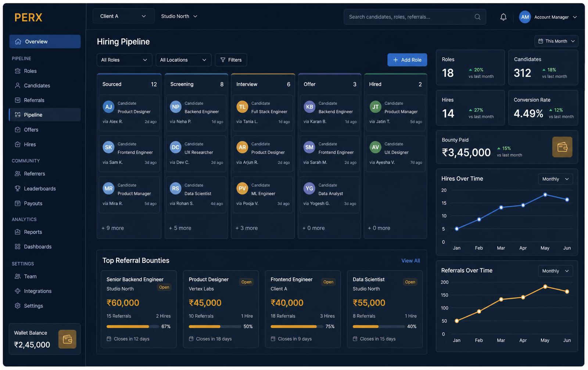The image size is (588, 370).
Task: Show 9 more Sourced candidates
Action: [x=112, y=228]
